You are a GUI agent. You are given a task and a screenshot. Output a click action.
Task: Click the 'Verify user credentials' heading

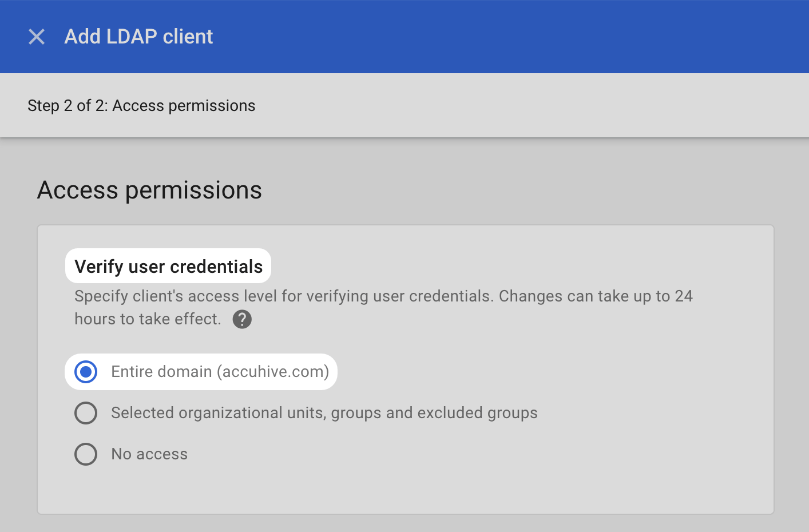click(168, 266)
